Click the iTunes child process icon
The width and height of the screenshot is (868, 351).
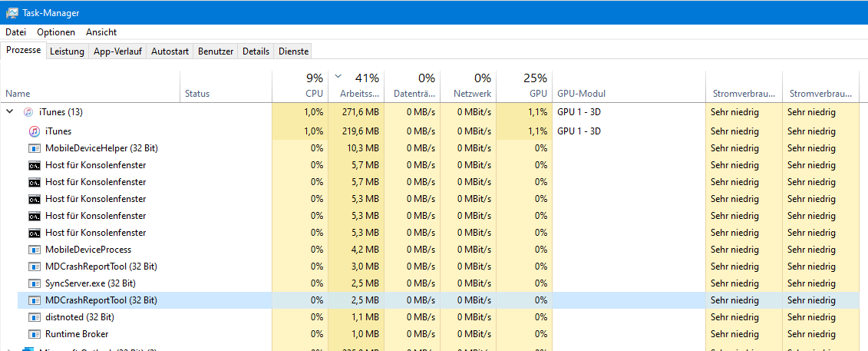point(35,131)
